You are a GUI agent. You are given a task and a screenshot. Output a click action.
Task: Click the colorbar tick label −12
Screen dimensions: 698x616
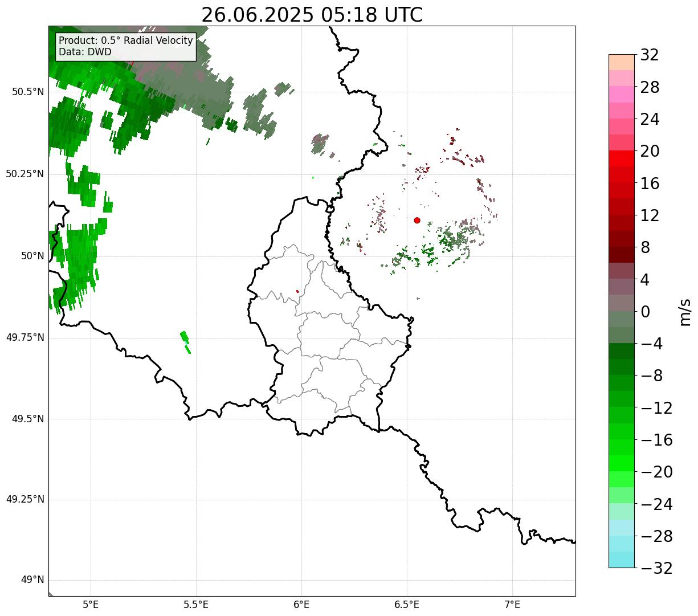pos(656,408)
